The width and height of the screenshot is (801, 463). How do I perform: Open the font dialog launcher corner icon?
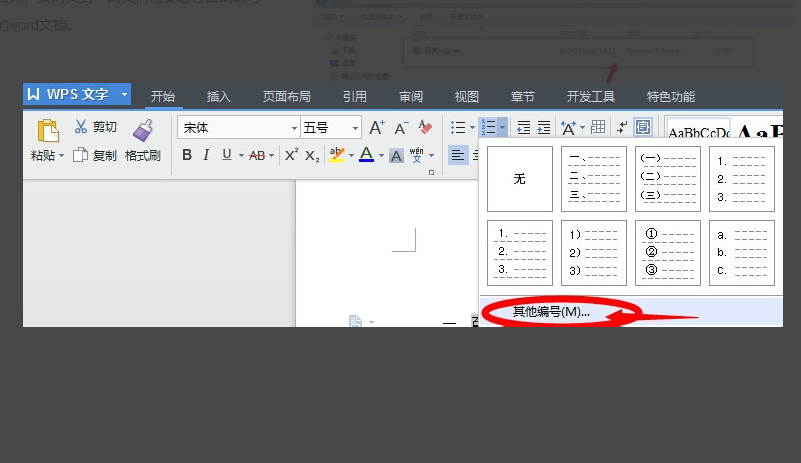pos(432,173)
